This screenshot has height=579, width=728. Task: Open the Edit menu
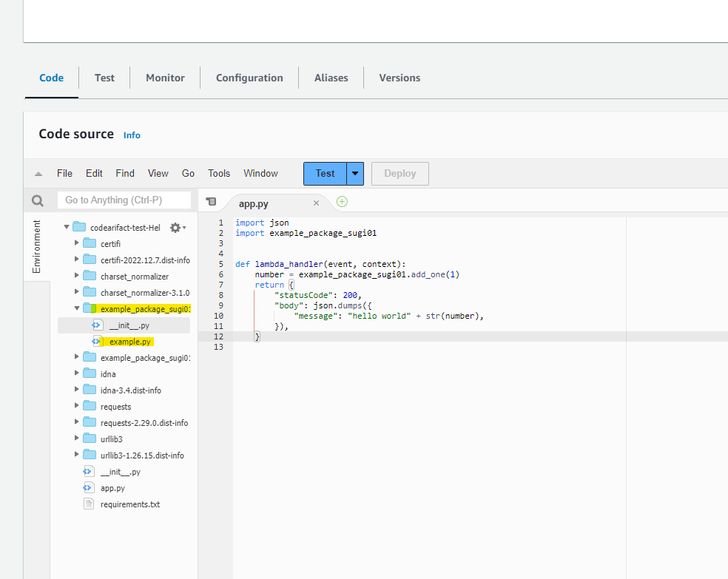click(x=94, y=174)
